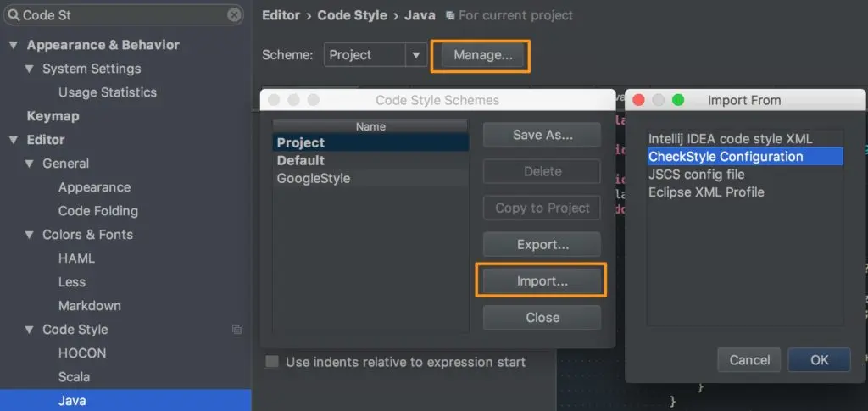Image resolution: width=868 pixels, height=411 pixels.
Task: Clear the search field with the X icon
Action: point(234,15)
